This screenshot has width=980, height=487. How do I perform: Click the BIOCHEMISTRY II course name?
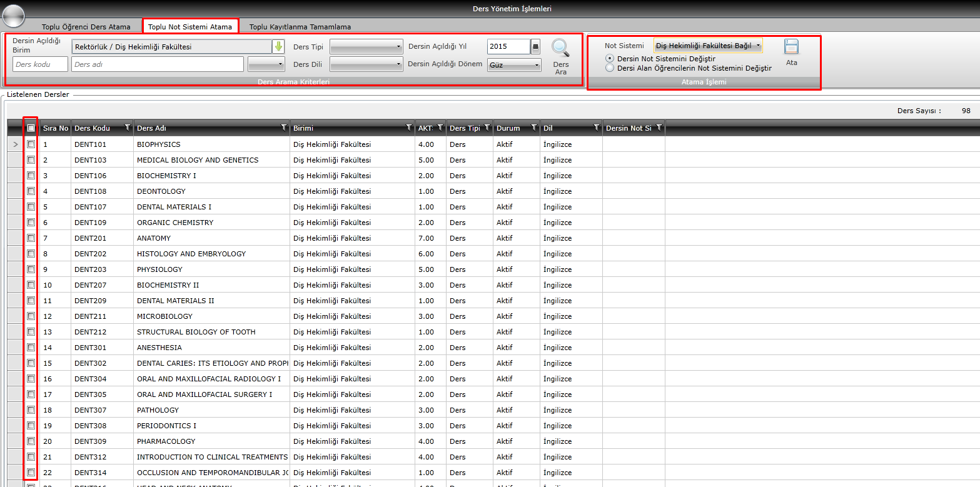pyautogui.click(x=168, y=285)
